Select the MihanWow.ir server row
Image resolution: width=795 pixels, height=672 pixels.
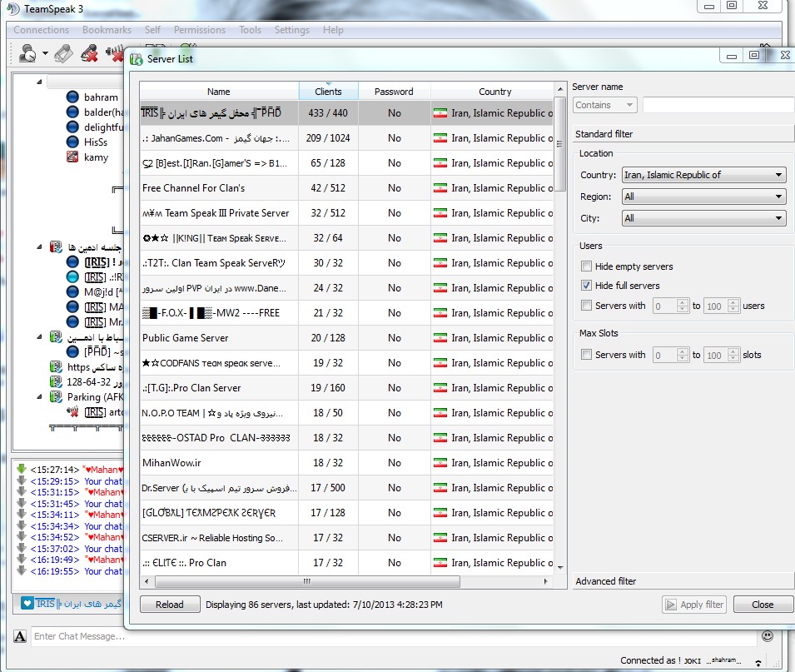[x=346, y=462]
